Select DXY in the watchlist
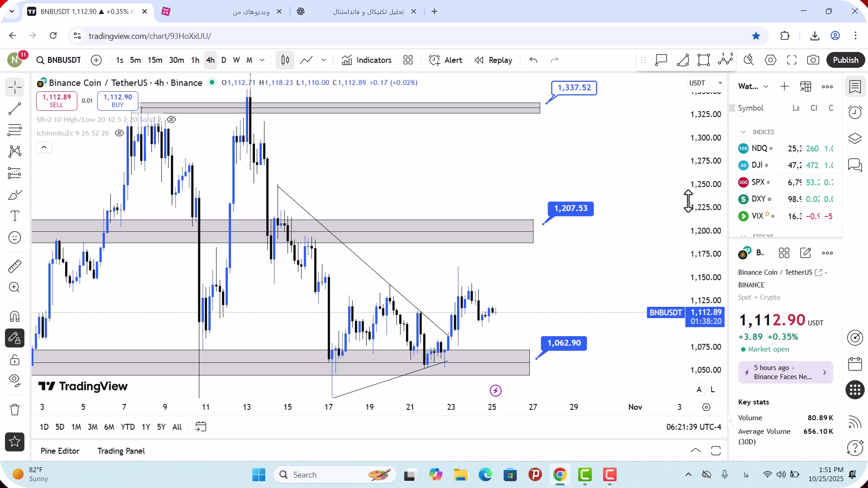 click(x=786, y=199)
